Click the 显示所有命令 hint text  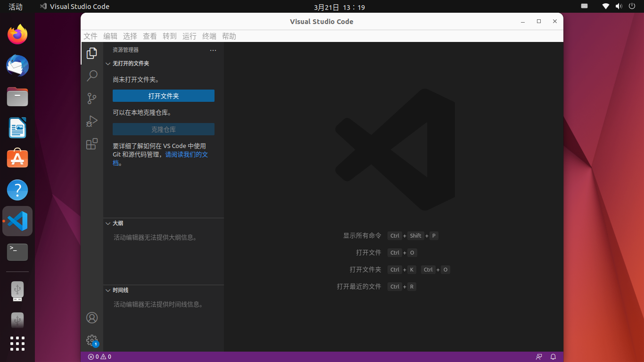click(x=362, y=236)
